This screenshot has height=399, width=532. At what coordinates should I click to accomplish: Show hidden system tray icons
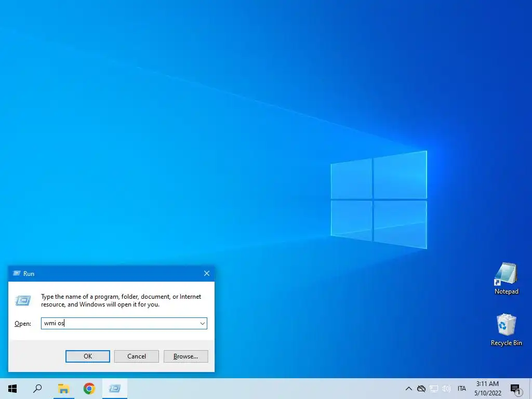pyautogui.click(x=409, y=389)
